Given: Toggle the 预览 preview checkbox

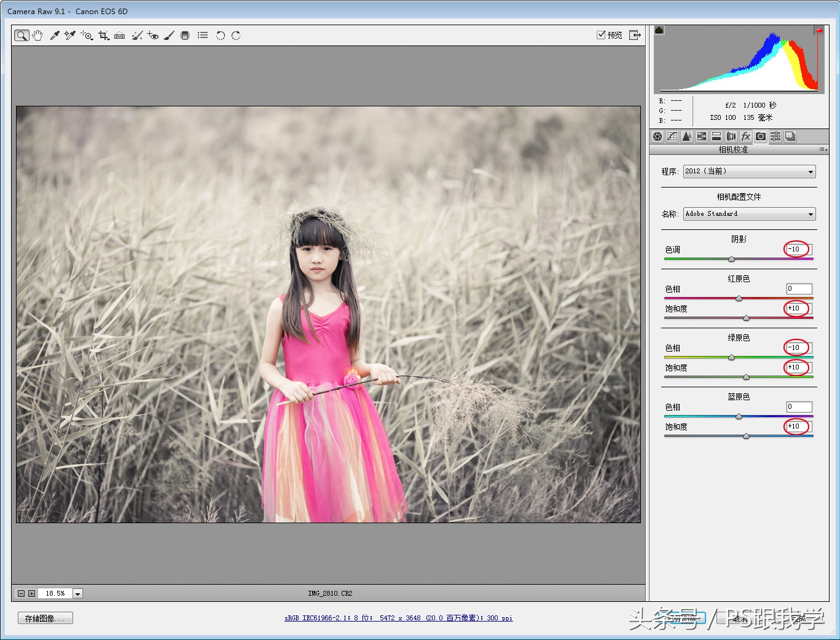Looking at the screenshot, I should [601, 35].
